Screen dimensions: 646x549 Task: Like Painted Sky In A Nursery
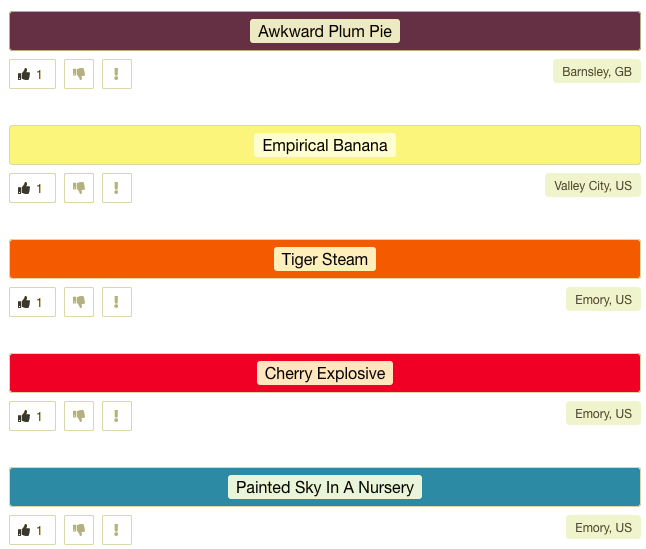pos(33,530)
